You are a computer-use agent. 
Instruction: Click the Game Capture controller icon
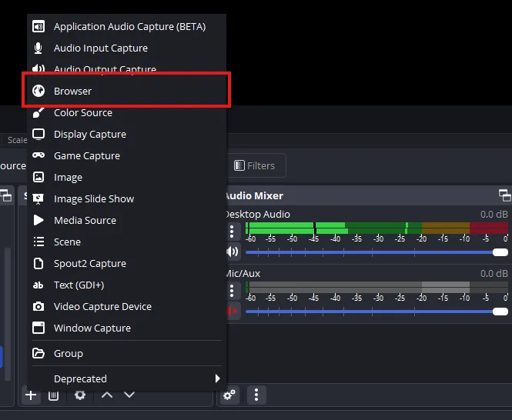38,155
